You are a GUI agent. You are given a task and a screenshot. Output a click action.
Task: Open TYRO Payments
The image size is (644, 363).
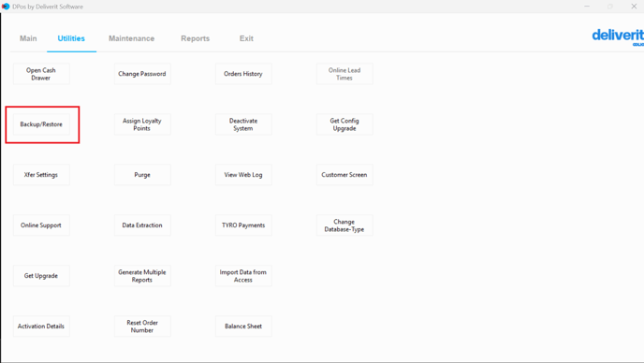243,225
